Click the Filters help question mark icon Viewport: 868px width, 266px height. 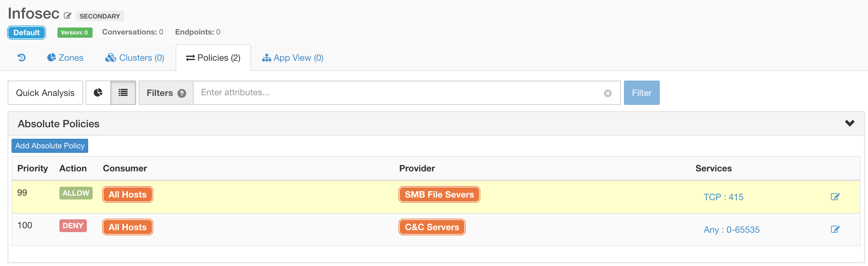(x=182, y=93)
